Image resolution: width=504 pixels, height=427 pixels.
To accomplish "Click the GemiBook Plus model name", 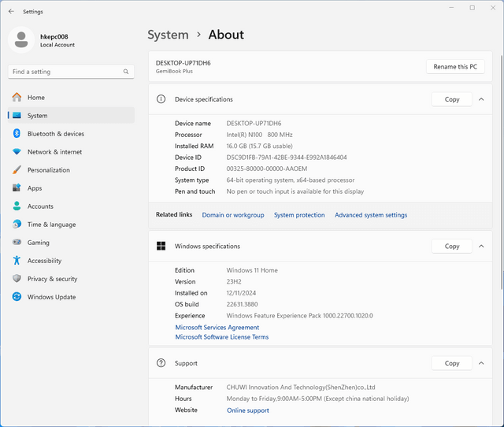I will 174,72.
